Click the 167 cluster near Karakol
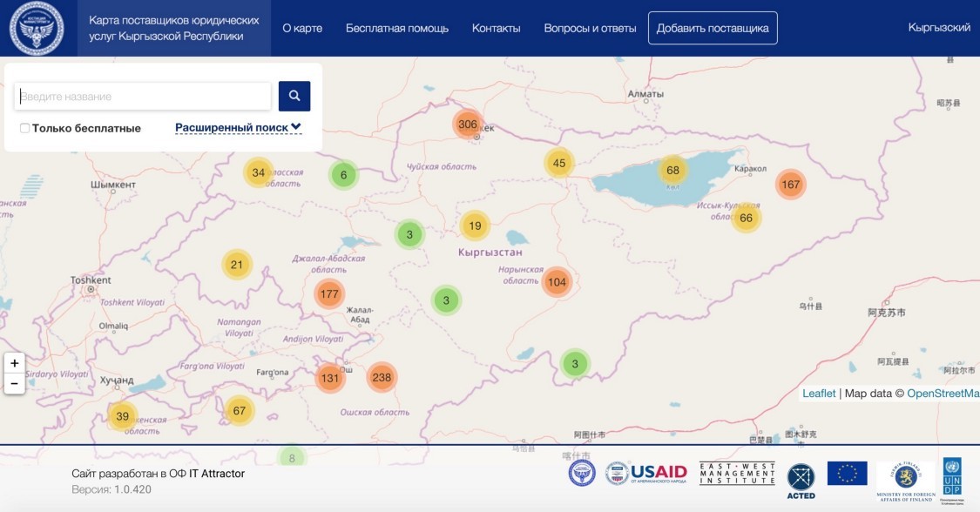This screenshot has height=512, width=980. click(x=790, y=184)
